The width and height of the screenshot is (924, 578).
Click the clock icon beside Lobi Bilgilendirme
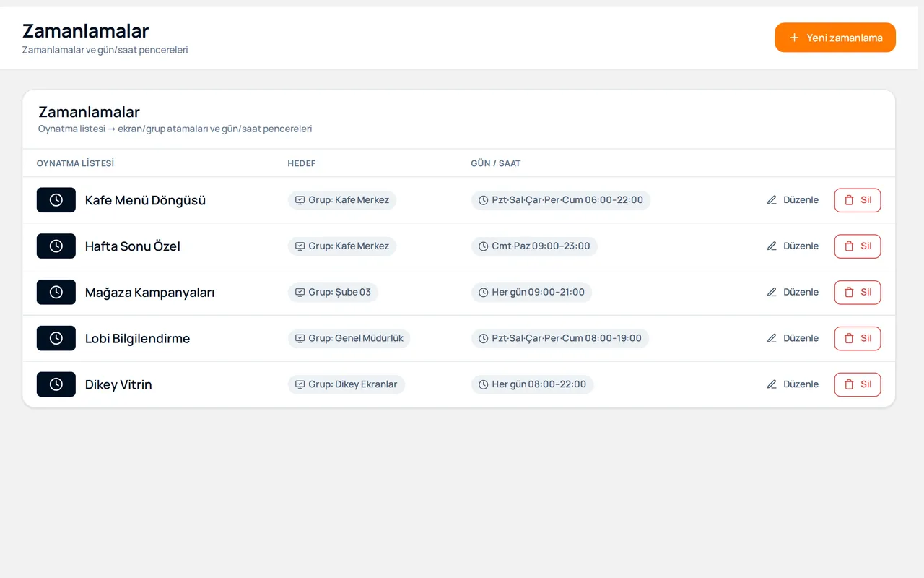point(56,338)
